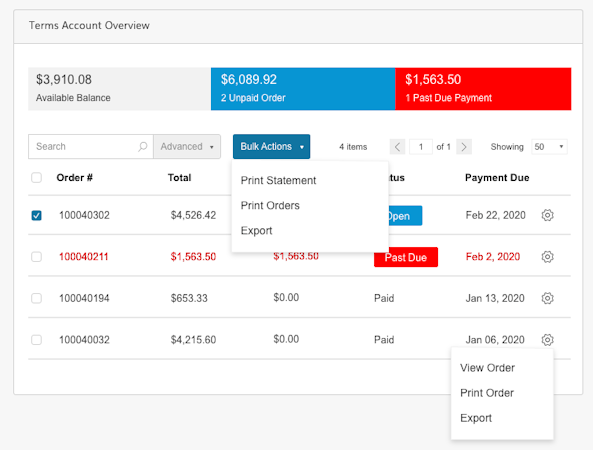The height and width of the screenshot is (450, 593).
Task: Go to previous page arrow
Action: (x=397, y=147)
